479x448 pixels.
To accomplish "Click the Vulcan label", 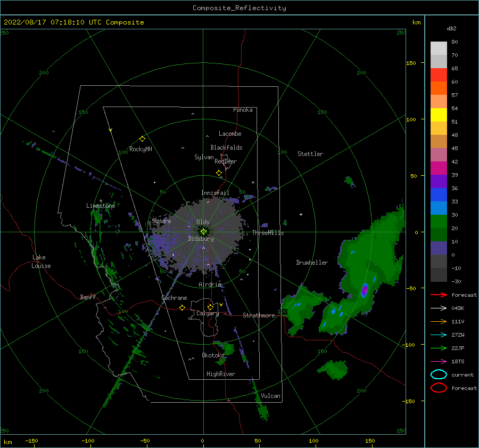I will click(x=270, y=396).
